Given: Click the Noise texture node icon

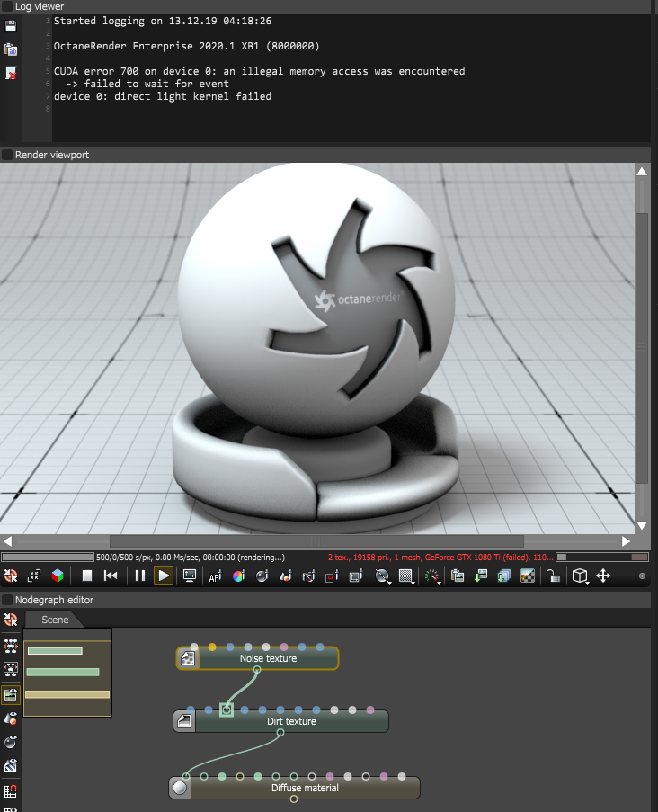Looking at the screenshot, I should (187, 659).
